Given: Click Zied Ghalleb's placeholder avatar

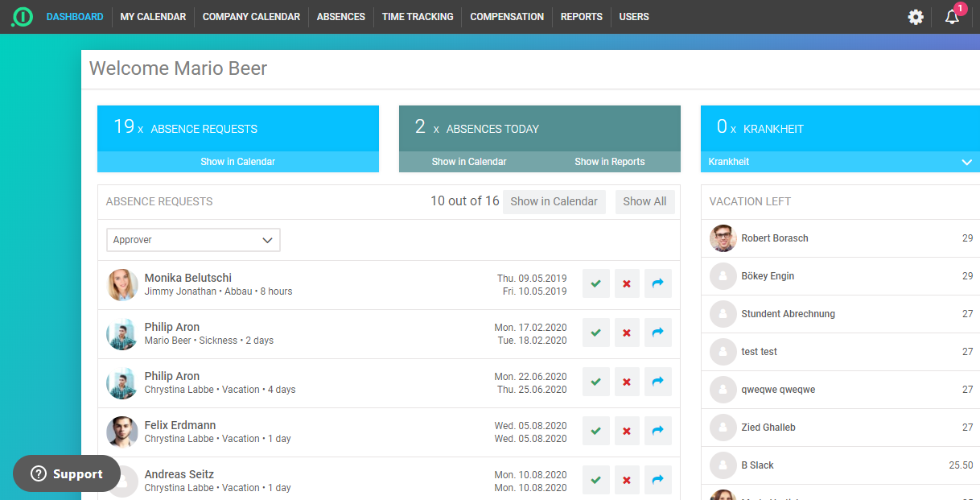Looking at the screenshot, I should click(x=723, y=428).
